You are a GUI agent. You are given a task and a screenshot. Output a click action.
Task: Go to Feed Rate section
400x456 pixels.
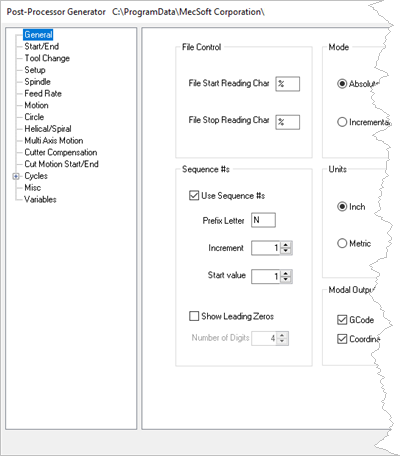pyautogui.click(x=43, y=94)
